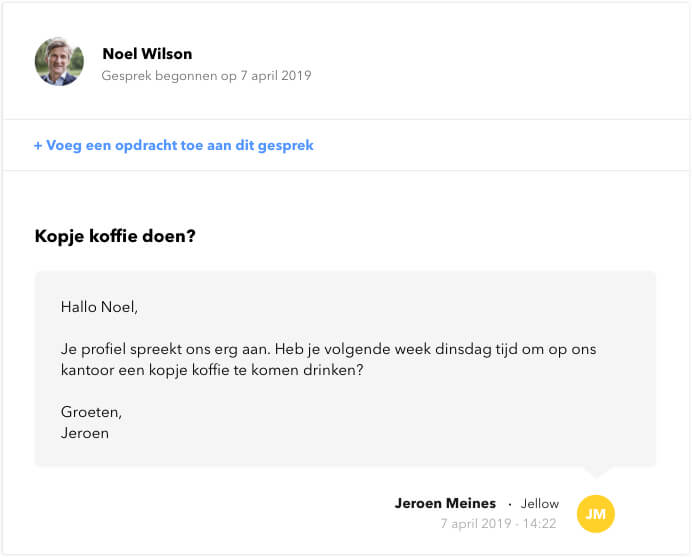This screenshot has width=692, height=557.
Task: Click the Jellow company label
Action: (x=539, y=503)
